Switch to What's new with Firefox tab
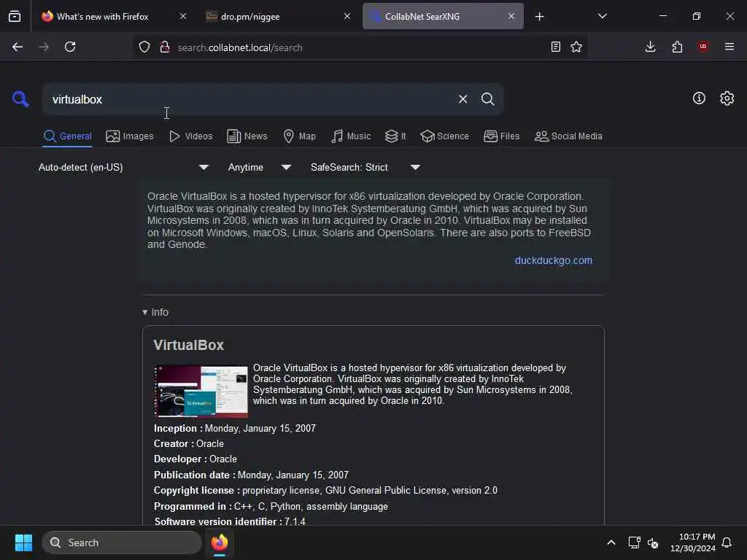The image size is (747, 560). [102, 17]
